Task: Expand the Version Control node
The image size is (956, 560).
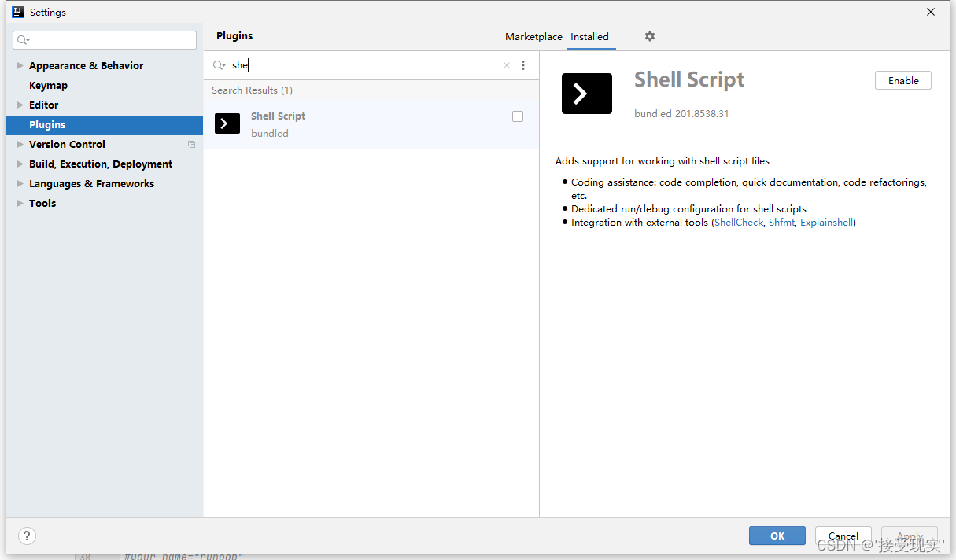Action: tap(20, 145)
